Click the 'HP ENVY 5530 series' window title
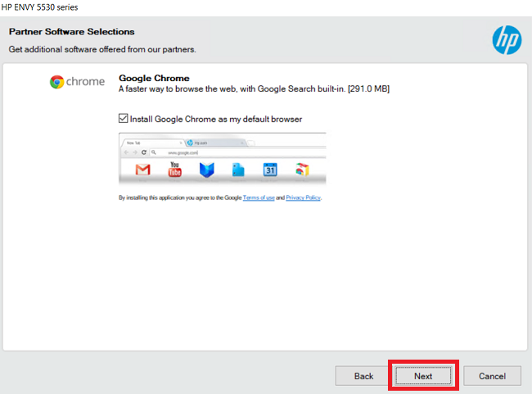 coord(40,7)
